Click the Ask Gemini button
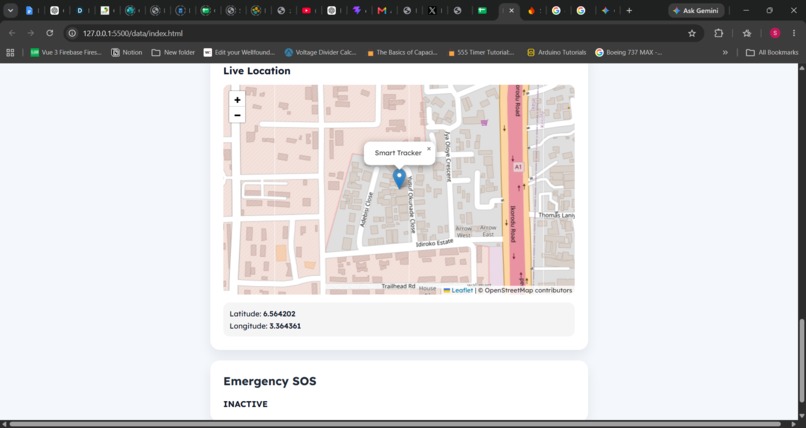This screenshot has height=428, width=806. (x=696, y=10)
